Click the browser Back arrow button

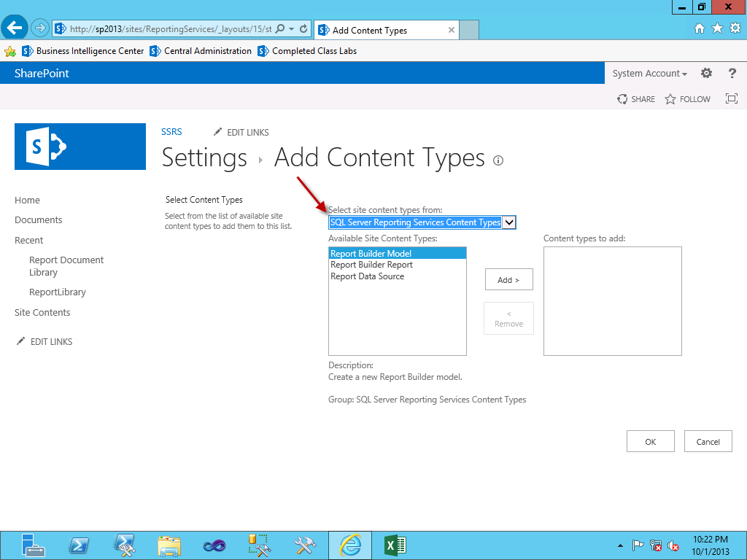coord(15,28)
